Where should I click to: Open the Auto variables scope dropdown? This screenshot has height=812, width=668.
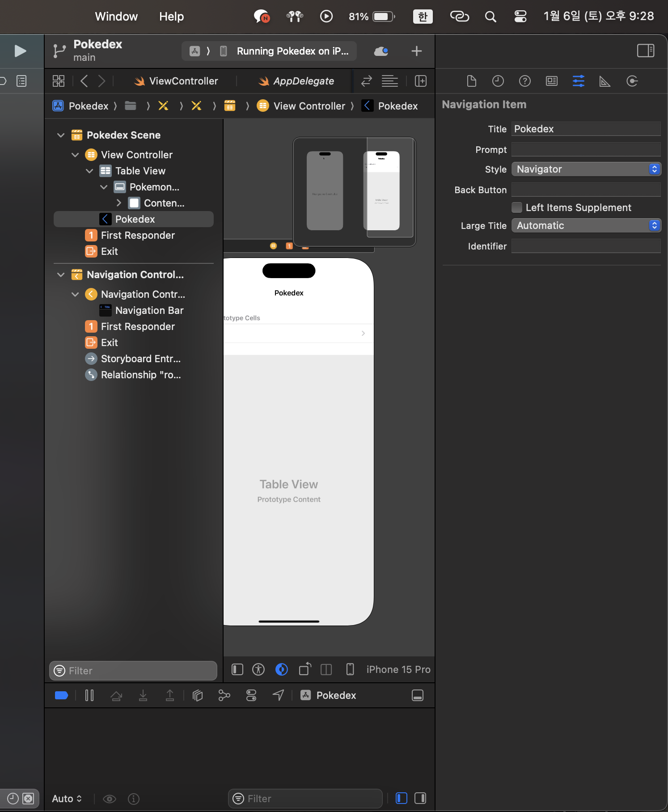tap(67, 799)
